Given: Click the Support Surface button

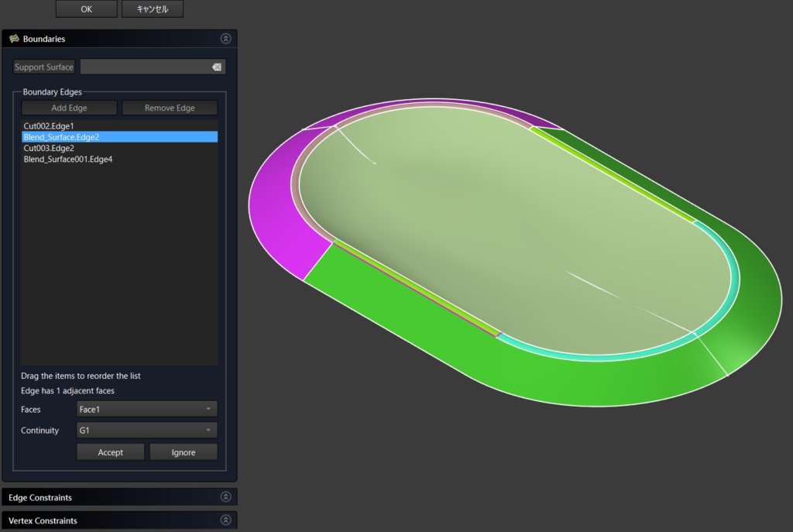Looking at the screenshot, I should pyautogui.click(x=44, y=67).
